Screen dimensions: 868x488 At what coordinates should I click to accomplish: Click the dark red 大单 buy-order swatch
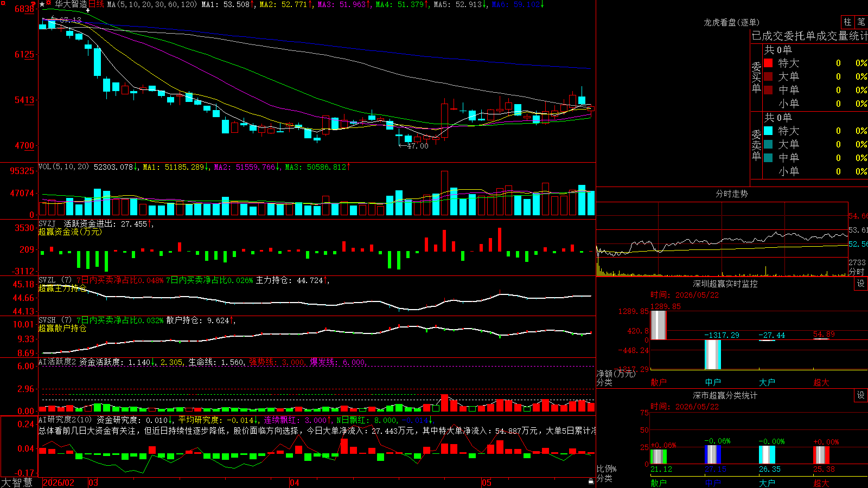pyautogui.click(x=768, y=76)
